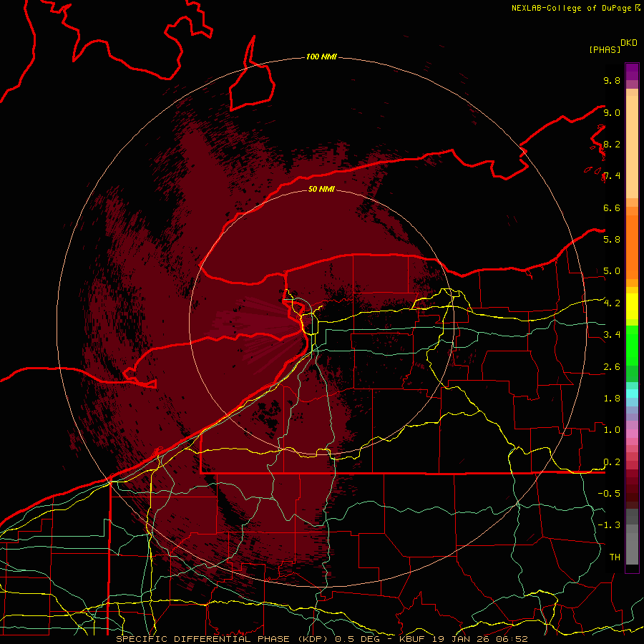The image size is (644, 644).
Task: Click the cyan segment of color bar
Action: coord(632,394)
